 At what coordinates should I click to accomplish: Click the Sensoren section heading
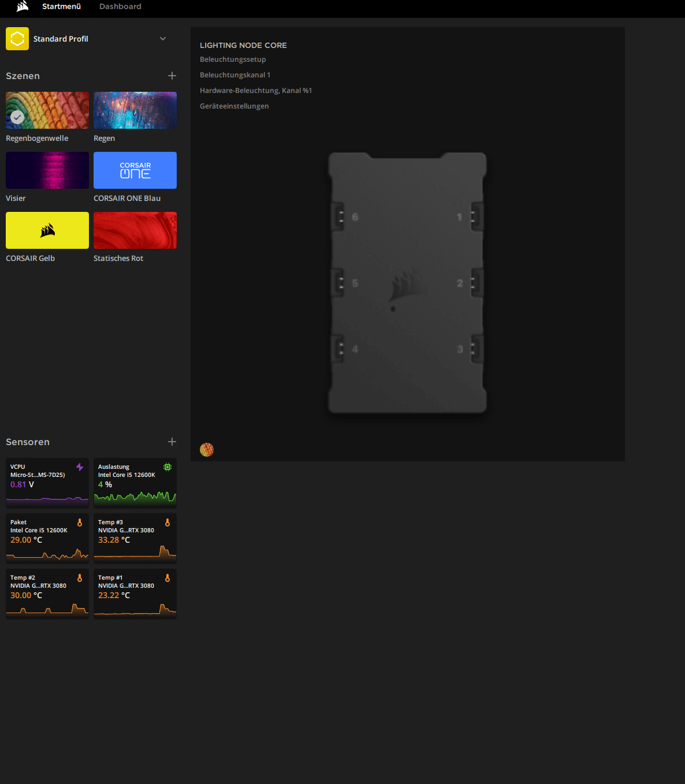pyautogui.click(x=28, y=442)
